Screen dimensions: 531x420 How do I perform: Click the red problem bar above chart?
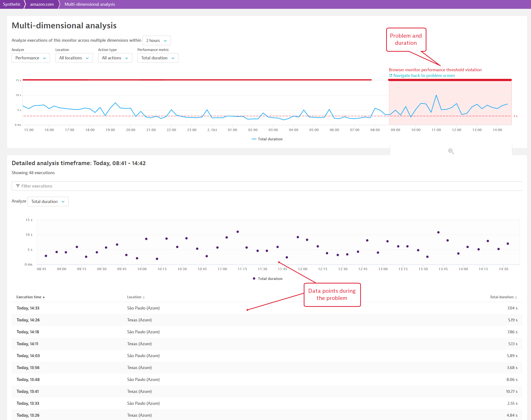[450, 80]
